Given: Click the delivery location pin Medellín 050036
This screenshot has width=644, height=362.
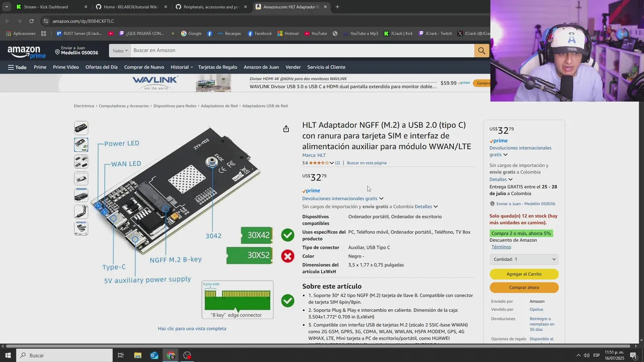Looking at the screenshot, I should click(76, 50).
